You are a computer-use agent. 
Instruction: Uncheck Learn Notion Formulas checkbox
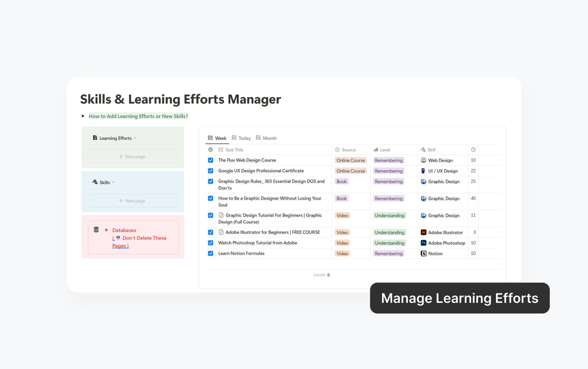pyautogui.click(x=211, y=253)
